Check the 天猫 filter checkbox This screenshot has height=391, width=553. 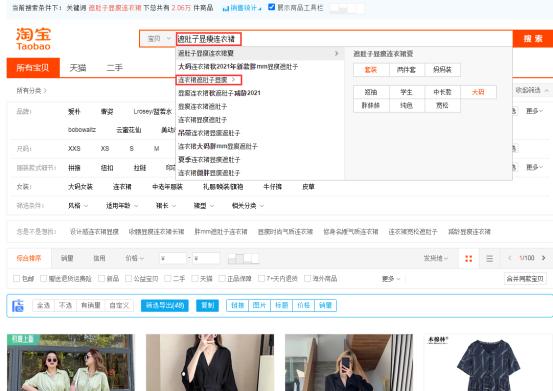pyautogui.click(x=195, y=279)
